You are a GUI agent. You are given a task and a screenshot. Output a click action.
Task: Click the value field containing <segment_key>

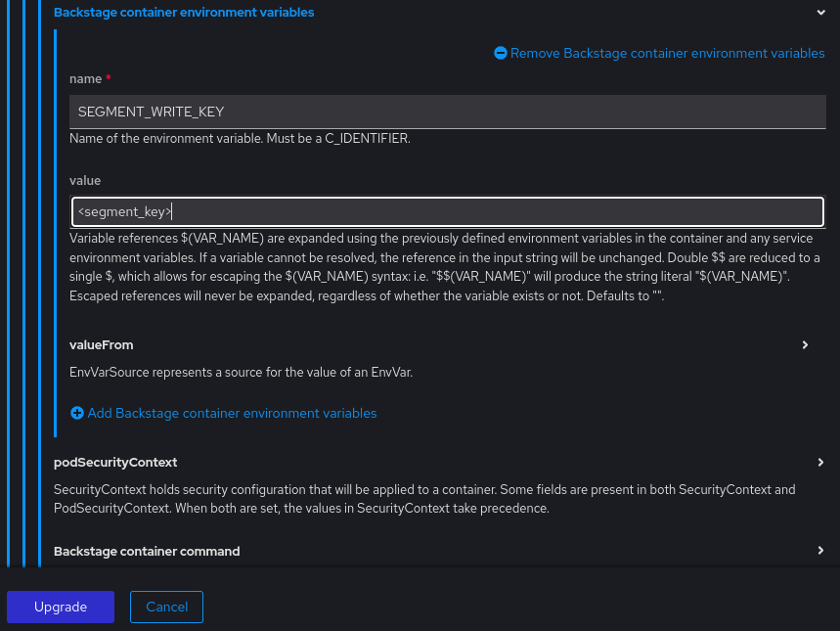pos(448,211)
